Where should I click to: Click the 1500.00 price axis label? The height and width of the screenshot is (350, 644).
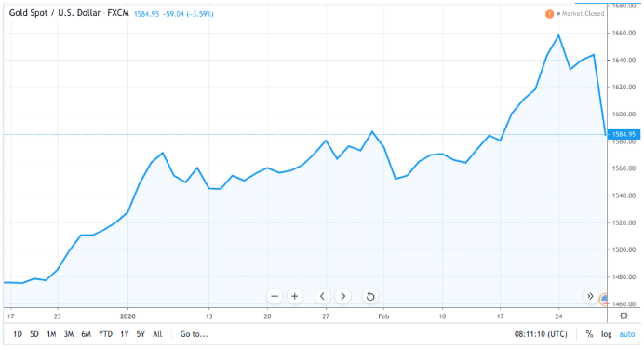[x=624, y=249]
